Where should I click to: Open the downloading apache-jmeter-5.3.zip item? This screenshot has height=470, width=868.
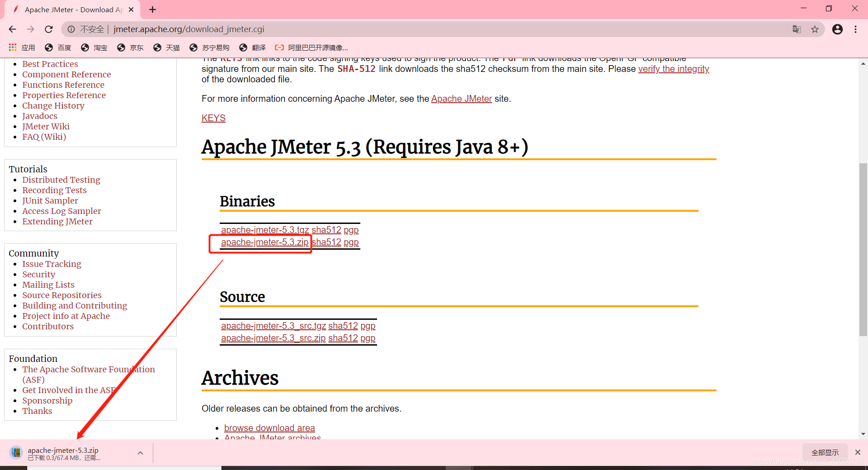63,453
